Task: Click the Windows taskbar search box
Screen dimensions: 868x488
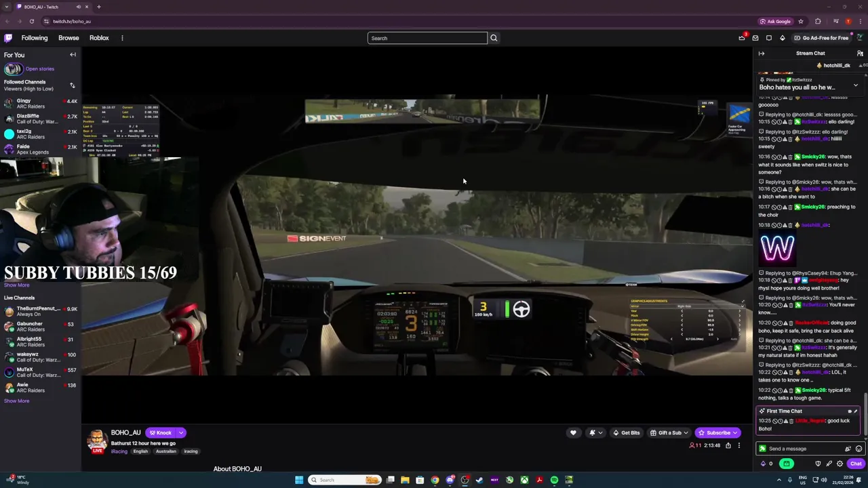Action: (344, 480)
